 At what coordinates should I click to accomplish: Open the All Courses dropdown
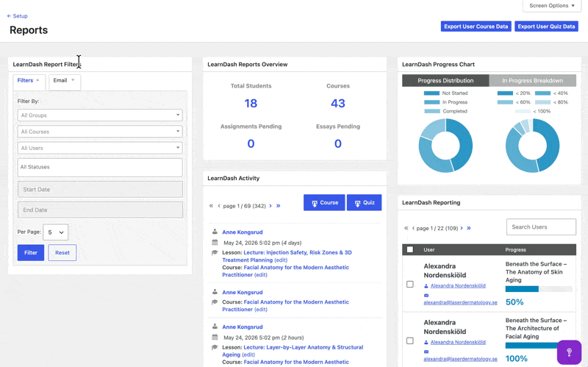[100, 132]
